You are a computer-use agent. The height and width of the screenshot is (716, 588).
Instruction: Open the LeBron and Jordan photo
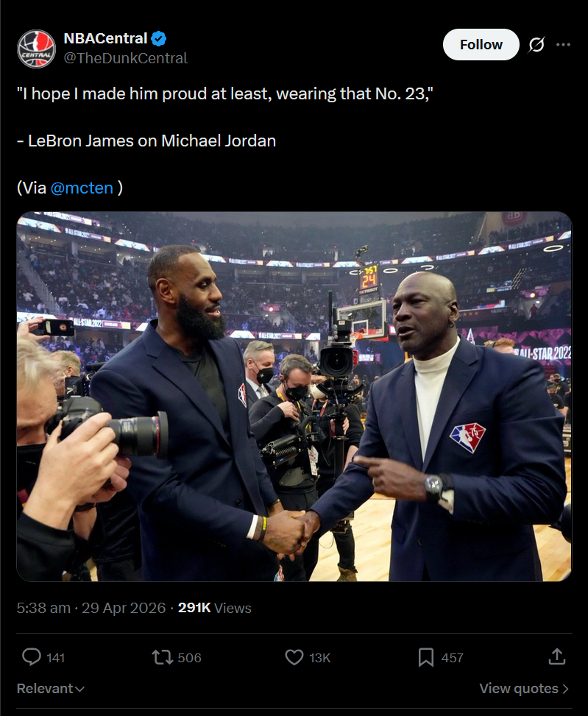click(294, 397)
